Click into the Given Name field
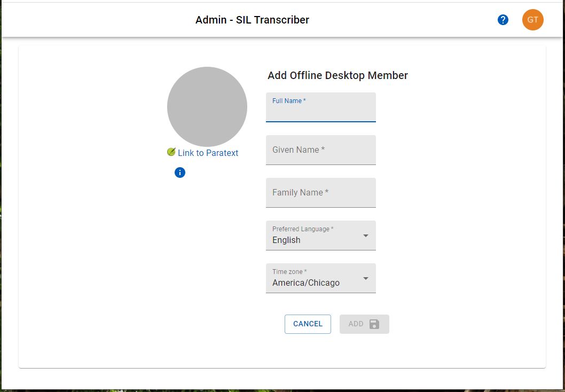This screenshot has width=565, height=392. pyautogui.click(x=321, y=150)
